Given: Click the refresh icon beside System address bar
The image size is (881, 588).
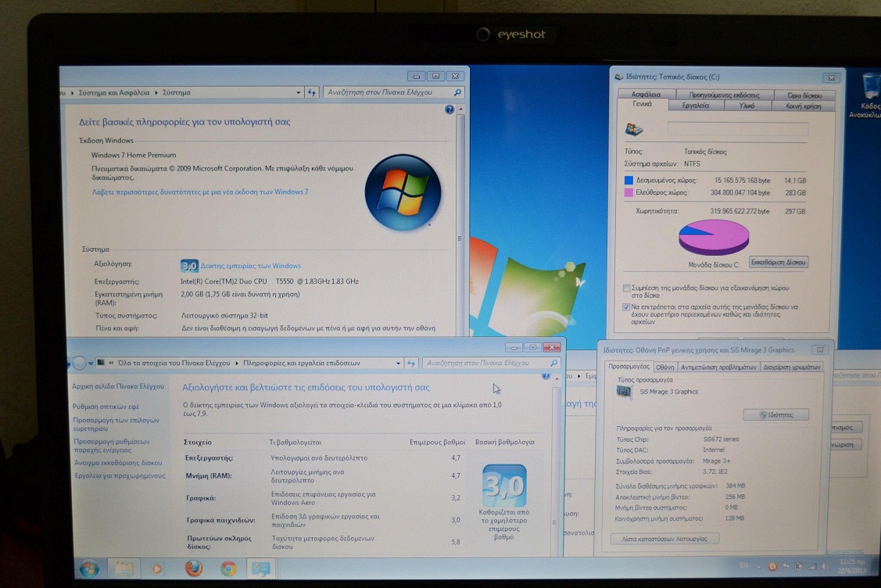Looking at the screenshot, I should coord(312,92).
